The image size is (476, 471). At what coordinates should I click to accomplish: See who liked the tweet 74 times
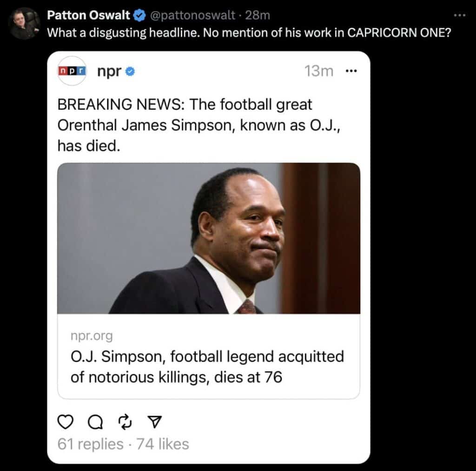[162, 444]
